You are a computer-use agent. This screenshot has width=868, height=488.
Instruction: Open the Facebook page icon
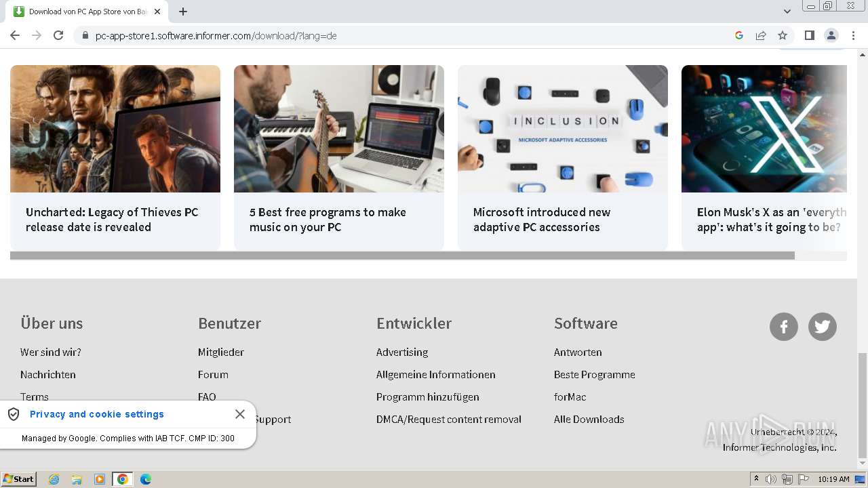pos(784,327)
